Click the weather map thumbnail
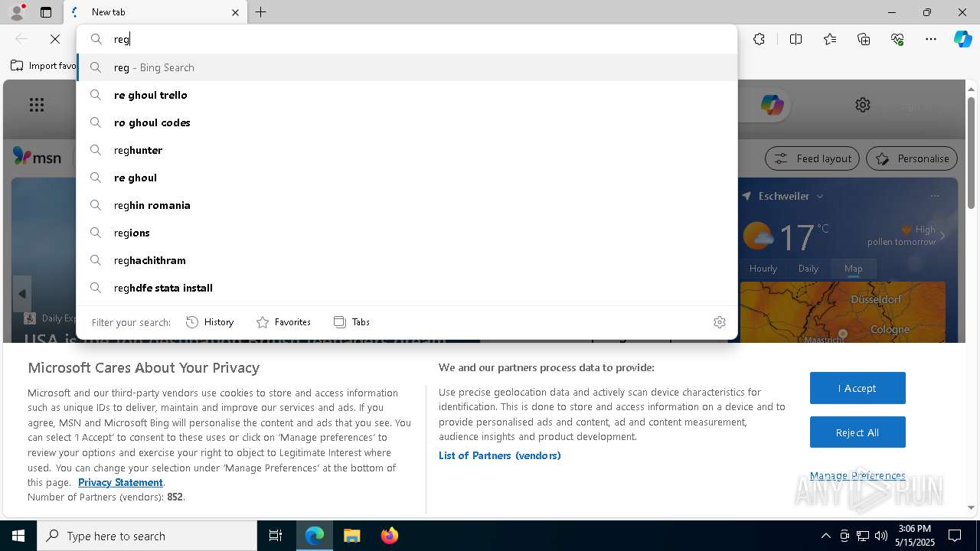Viewport: 980px width, 551px height. click(x=843, y=312)
